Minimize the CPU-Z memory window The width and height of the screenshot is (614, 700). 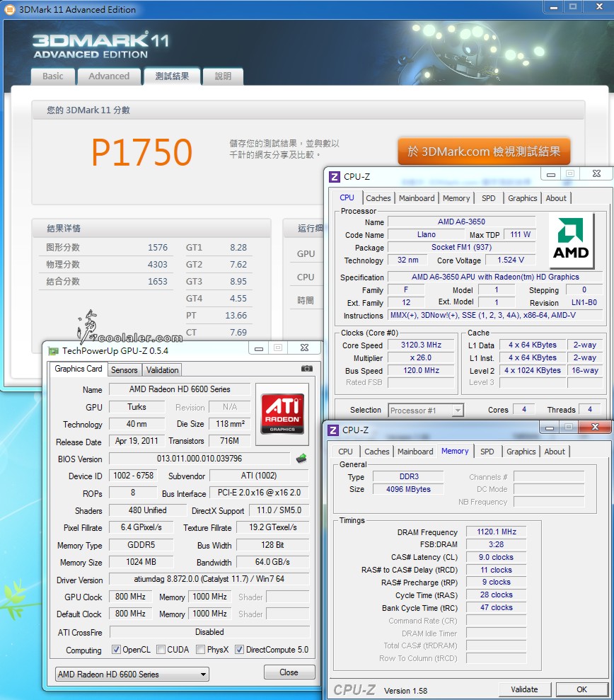550,428
